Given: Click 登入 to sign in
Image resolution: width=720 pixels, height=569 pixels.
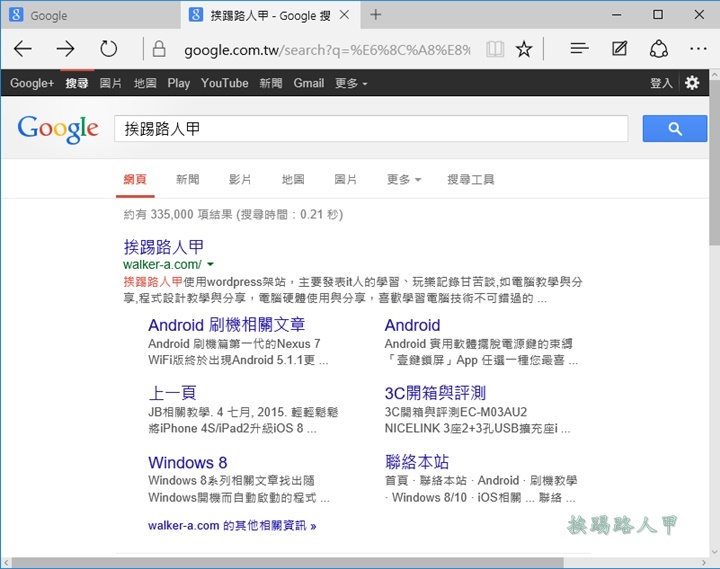Looking at the screenshot, I should (x=661, y=83).
